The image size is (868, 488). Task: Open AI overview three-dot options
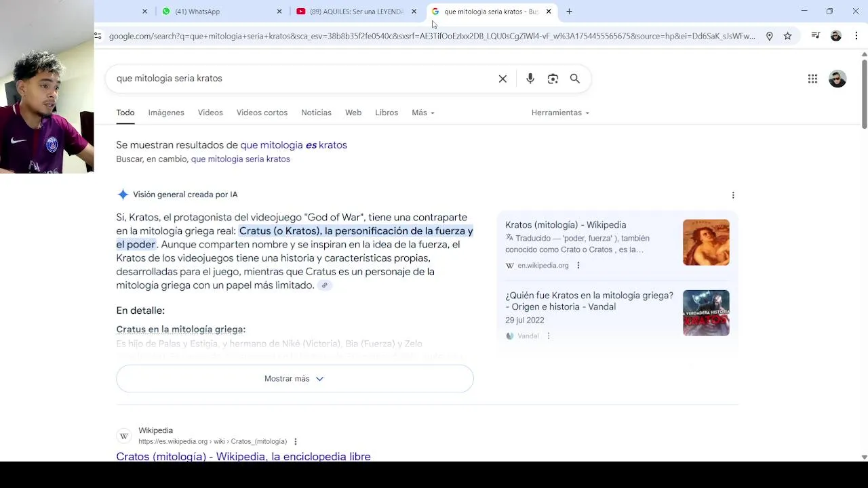tap(733, 195)
